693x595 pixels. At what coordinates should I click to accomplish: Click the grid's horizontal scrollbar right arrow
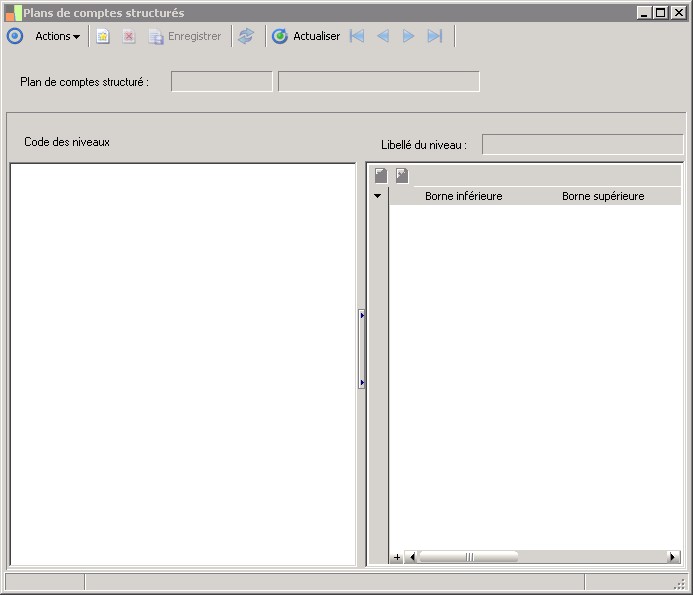pos(673,557)
